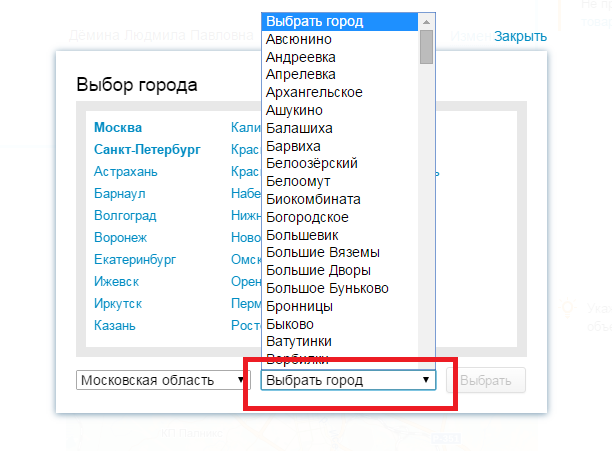Select Бронницы in the city list

299,306
